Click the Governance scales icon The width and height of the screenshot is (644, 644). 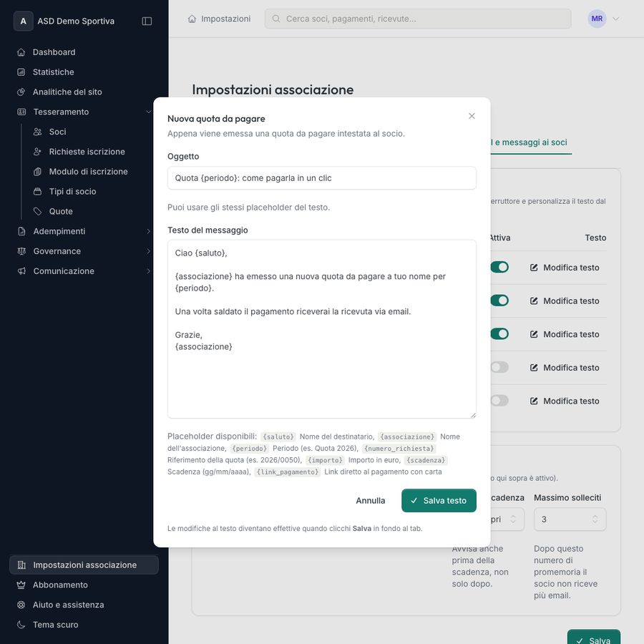pyautogui.click(x=21, y=251)
